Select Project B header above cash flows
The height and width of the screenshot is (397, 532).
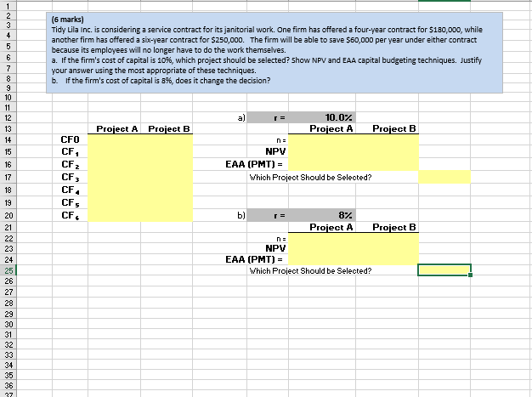(167, 129)
